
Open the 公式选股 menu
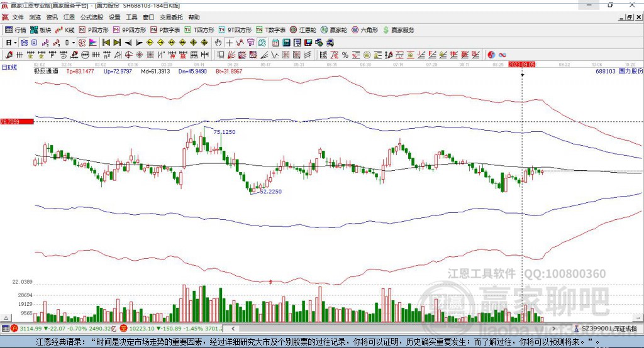point(92,17)
